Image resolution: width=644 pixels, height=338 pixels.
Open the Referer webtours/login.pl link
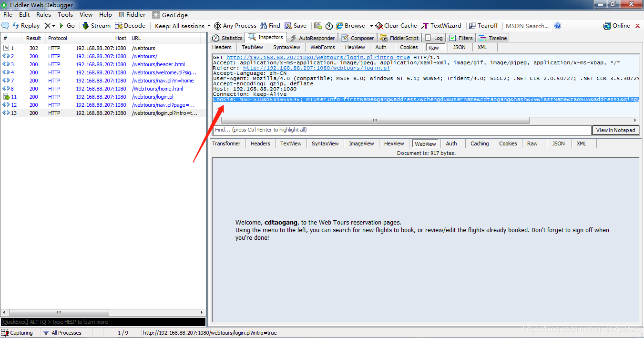point(317,68)
